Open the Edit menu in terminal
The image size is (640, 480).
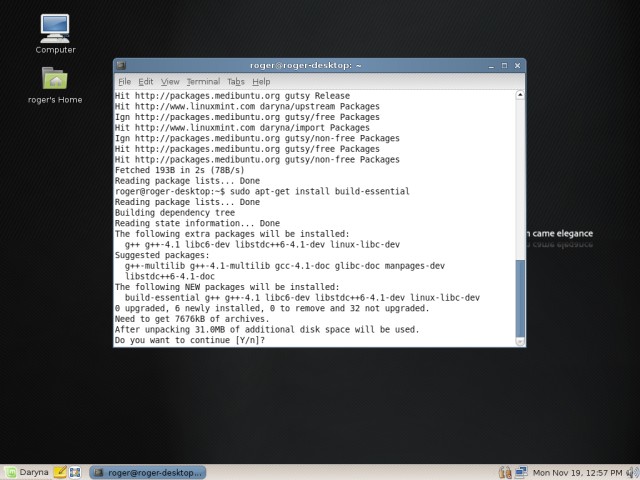point(146,82)
